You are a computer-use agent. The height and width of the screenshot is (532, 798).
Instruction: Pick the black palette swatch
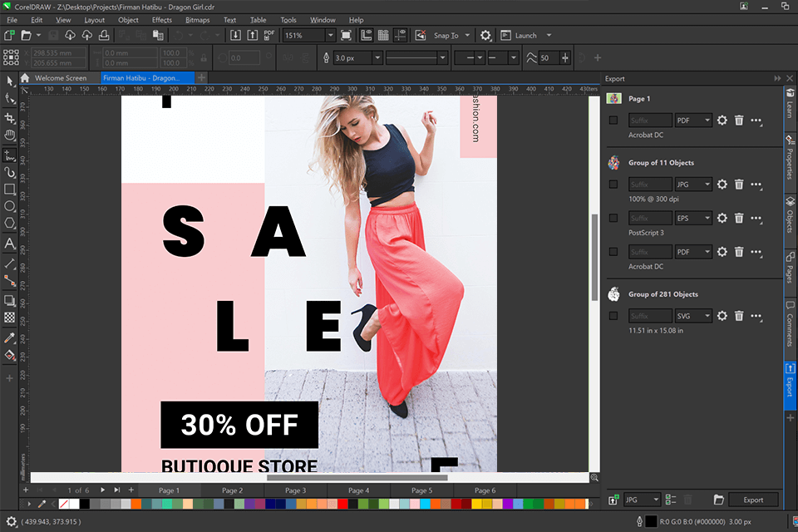click(85, 504)
